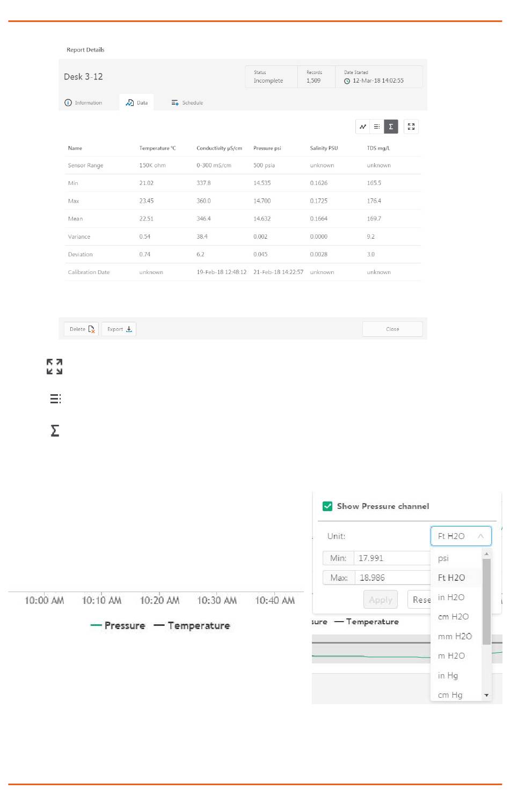This screenshot has height=812, width=510.
Task: Click scrollbar up arrow in unit list
Action: (486, 553)
